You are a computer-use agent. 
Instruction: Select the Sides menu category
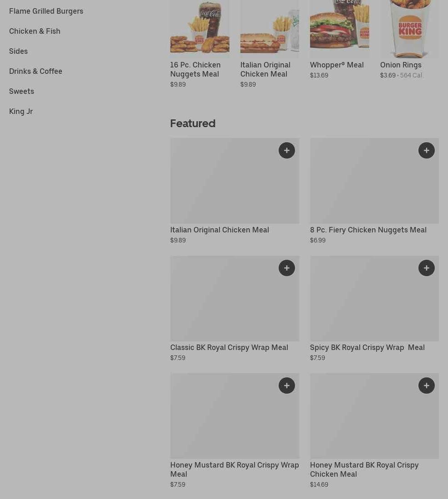(18, 51)
